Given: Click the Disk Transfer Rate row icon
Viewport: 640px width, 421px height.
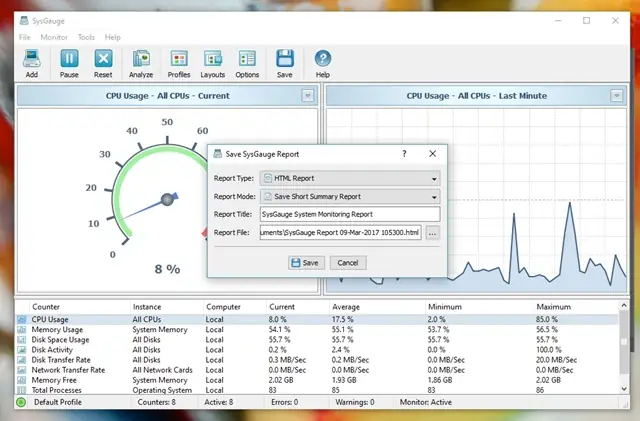Looking at the screenshot, I should click(22, 360).
